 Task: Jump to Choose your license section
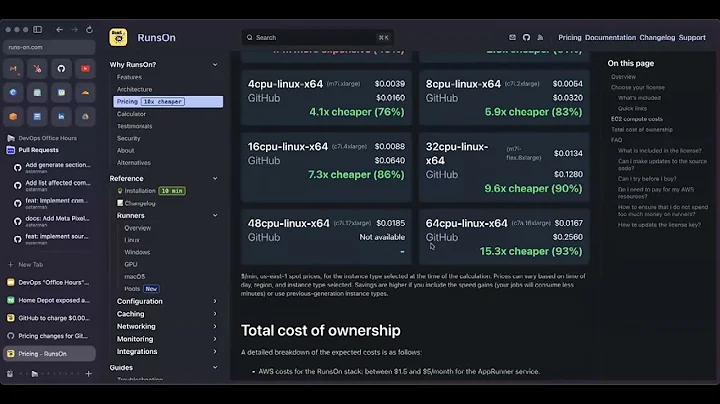click(637, 87)
